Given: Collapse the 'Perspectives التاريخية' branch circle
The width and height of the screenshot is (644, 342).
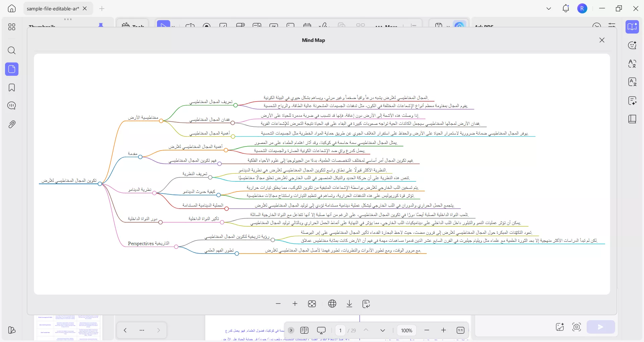Looking at the screenshot, I should click(176, 247).
